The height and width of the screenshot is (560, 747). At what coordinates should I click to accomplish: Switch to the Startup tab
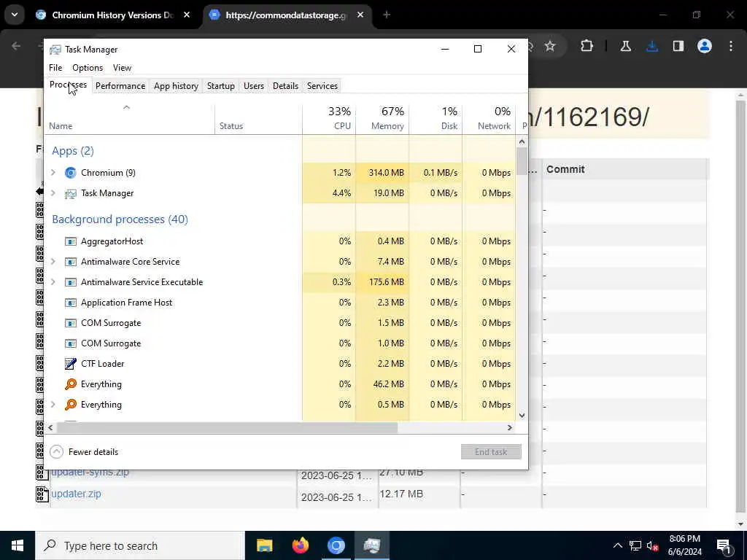220,86
